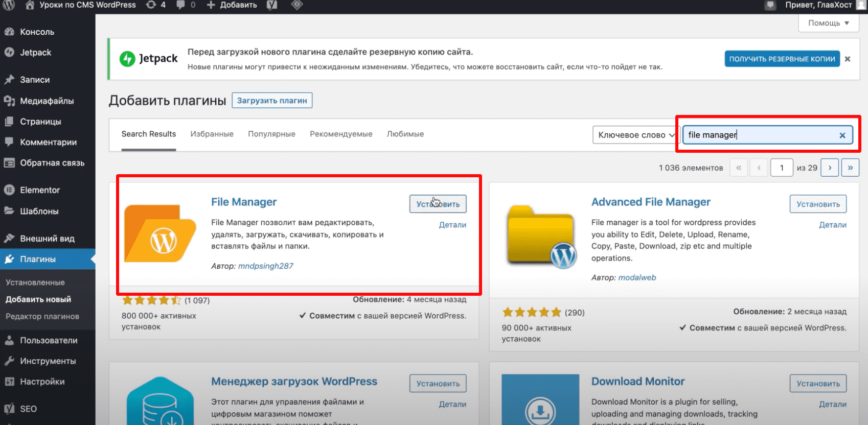Expand the Помощь help panel
868x425 pixels.
[x=828, y=23]
